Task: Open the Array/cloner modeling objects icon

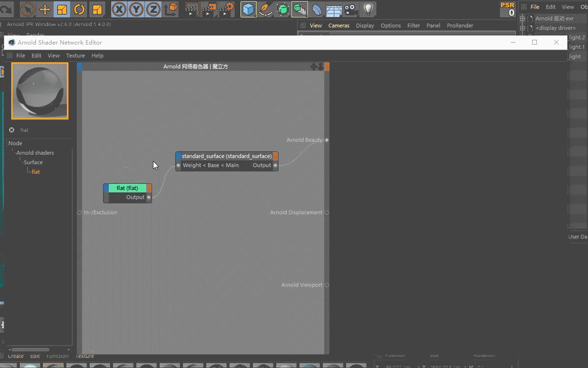Action: [300, 9]
